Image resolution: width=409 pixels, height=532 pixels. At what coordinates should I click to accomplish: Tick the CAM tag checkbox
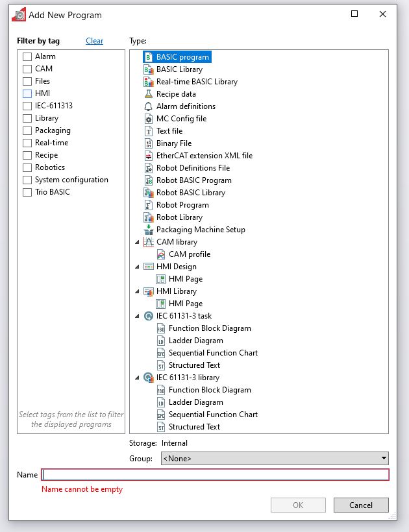27,69
